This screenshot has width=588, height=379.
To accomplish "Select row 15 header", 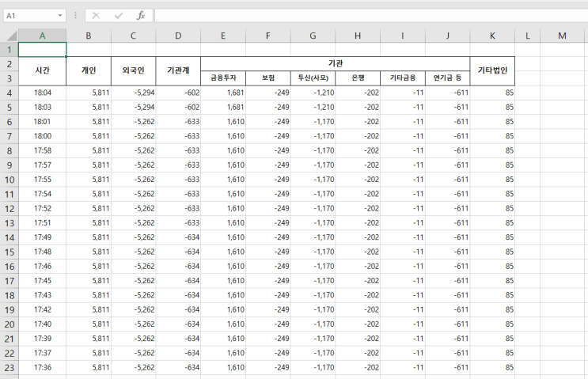I will click(9, 252).
